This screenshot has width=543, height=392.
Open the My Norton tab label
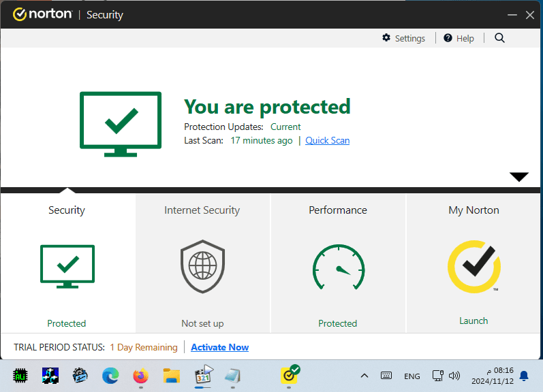pyautogui.click(x=474, y=210)
